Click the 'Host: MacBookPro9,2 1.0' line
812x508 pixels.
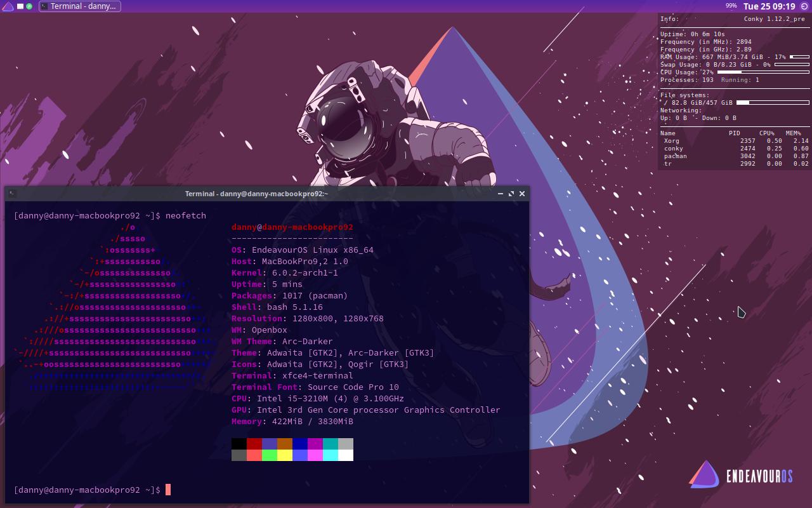(290, 261)
